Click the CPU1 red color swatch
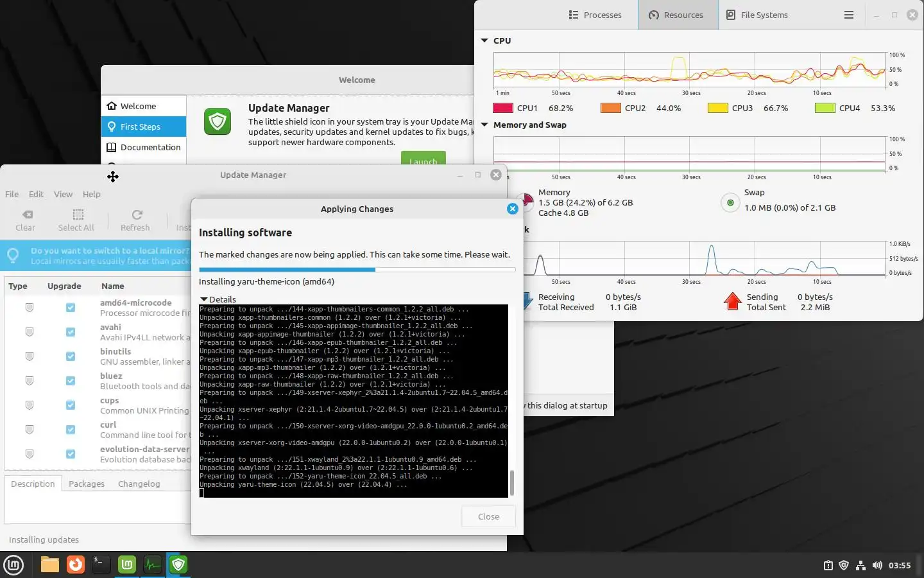 [503, 108]
